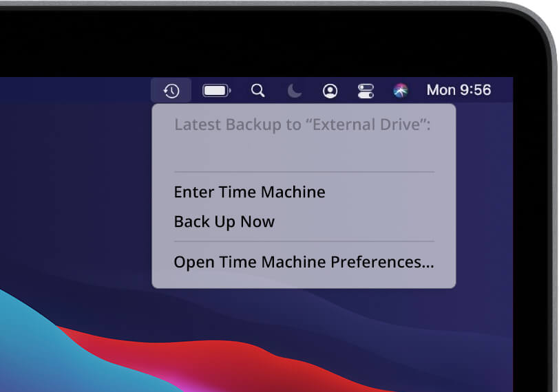Click the Latest Backup to "External Drive" header

(302, 124)
